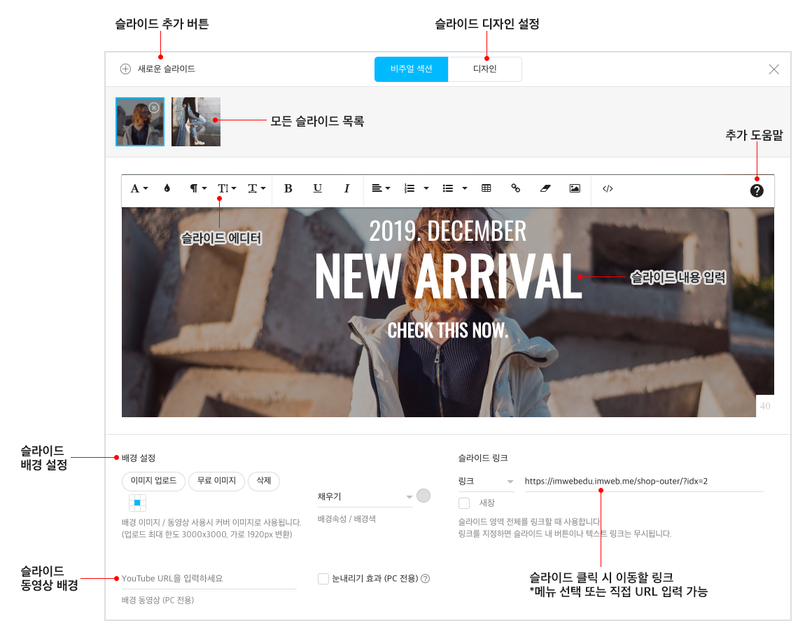This screenshot has height=644, width=812.
Task: Insert a hyperlink with the chain icon
Action: (x=515, y=188)
